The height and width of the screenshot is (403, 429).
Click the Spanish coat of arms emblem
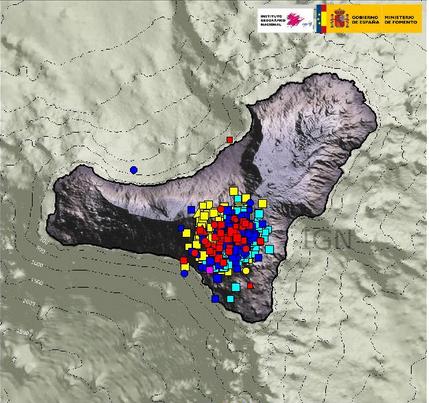[x=339, y=19]
